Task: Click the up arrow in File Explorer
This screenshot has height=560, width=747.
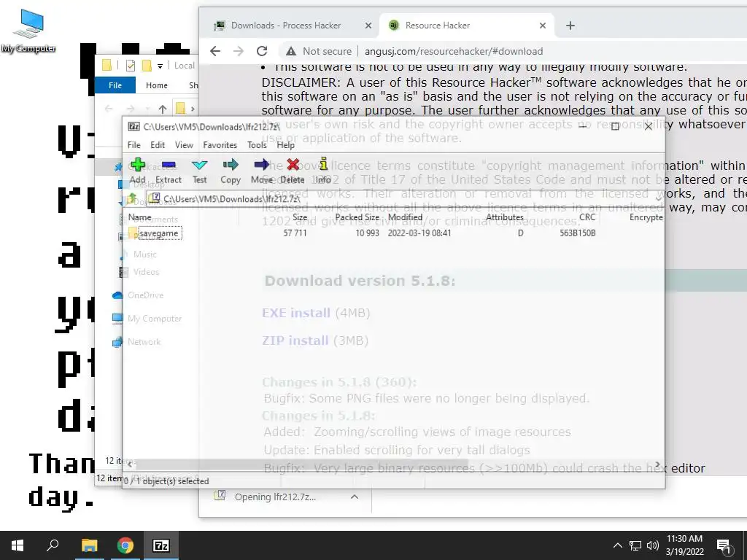Action: [163, 109]
